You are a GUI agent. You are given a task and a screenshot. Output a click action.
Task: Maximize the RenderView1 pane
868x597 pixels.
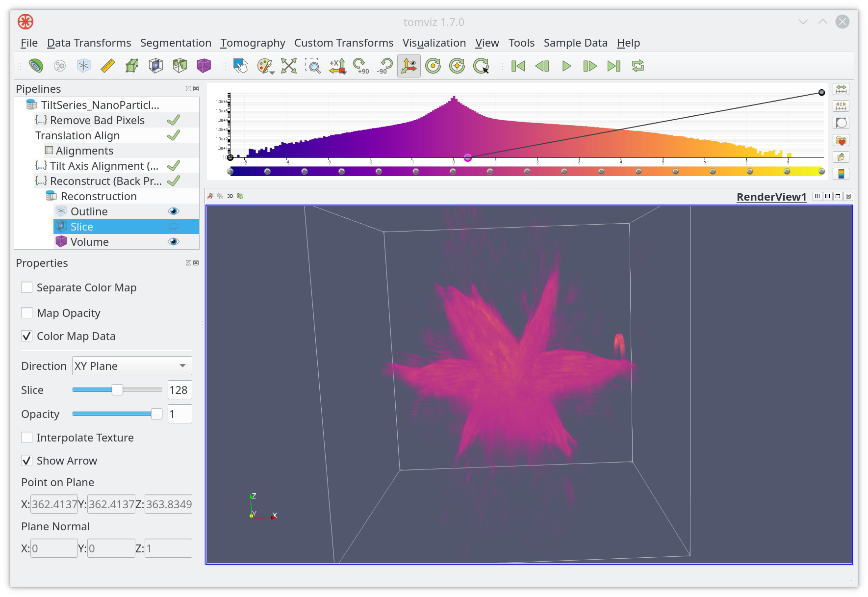tap(838, 196)
